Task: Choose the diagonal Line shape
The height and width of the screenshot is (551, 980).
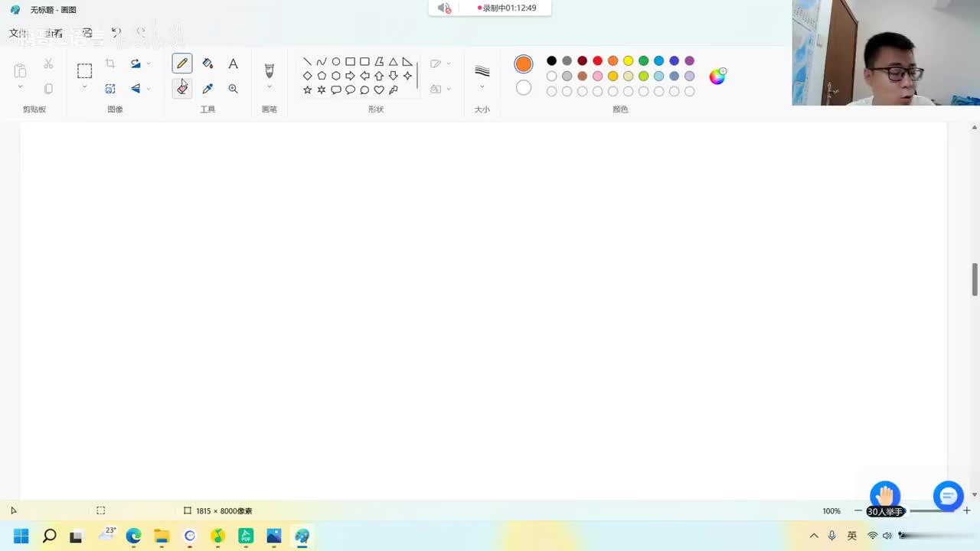Action: [x=307, y=62]
